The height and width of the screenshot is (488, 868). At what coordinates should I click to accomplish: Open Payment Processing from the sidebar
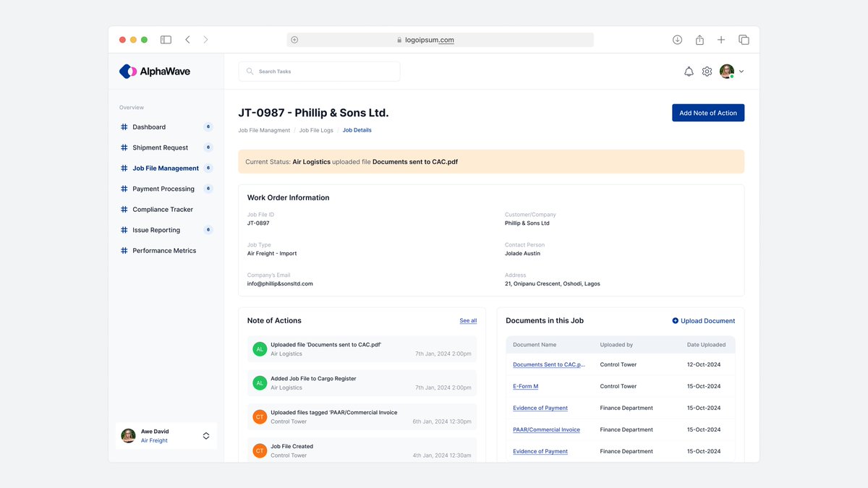(124, 189)
